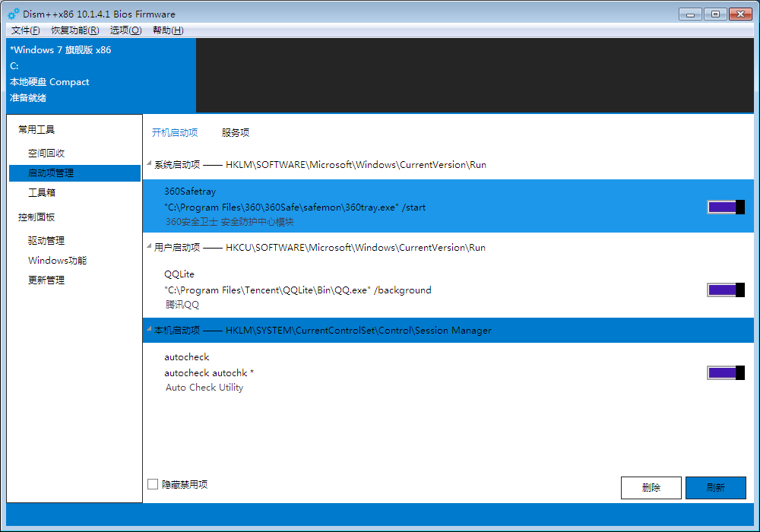The height and width of the screenshot is (532, 760).
Task: Collapse the 系统启动项 group triangle
Action: 149,163
